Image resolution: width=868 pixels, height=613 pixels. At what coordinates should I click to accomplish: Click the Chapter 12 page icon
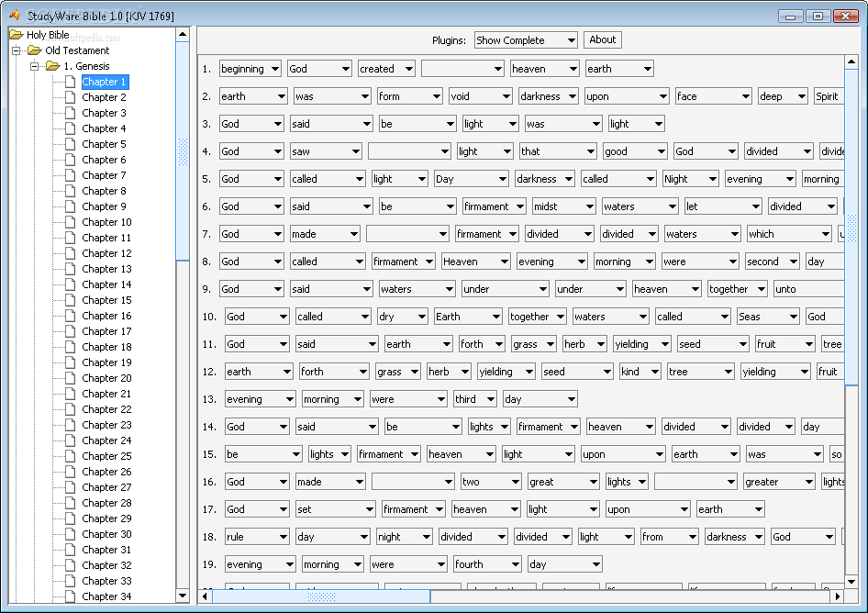71,253
